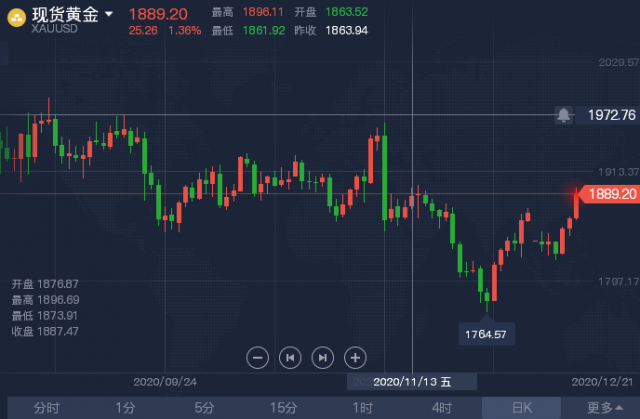Click the 开盘 value 1863.52 in header

pyautogui.click(x=347, y=12)
